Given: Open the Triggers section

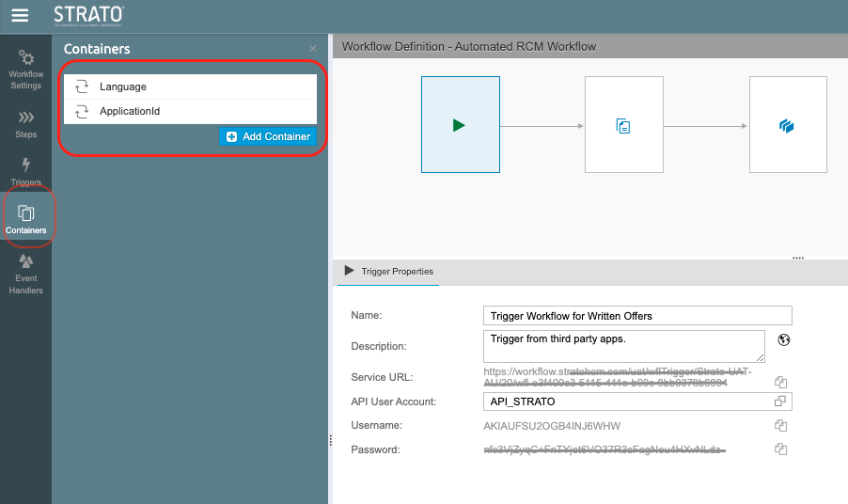Looking at the screenshot, I should (25, 171).
